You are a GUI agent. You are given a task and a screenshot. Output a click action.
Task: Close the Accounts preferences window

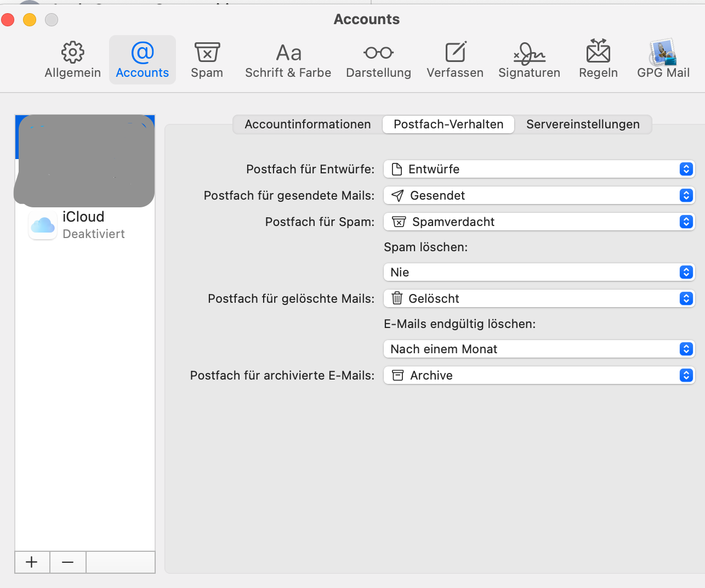[x=8, y=20]
